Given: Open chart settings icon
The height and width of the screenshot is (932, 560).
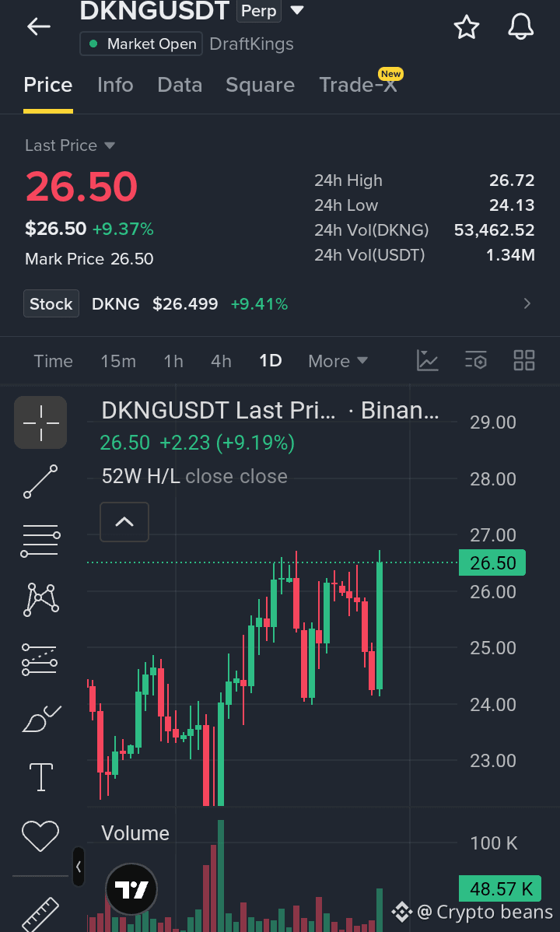Looking at the screenshot, I should click(476, 361).
